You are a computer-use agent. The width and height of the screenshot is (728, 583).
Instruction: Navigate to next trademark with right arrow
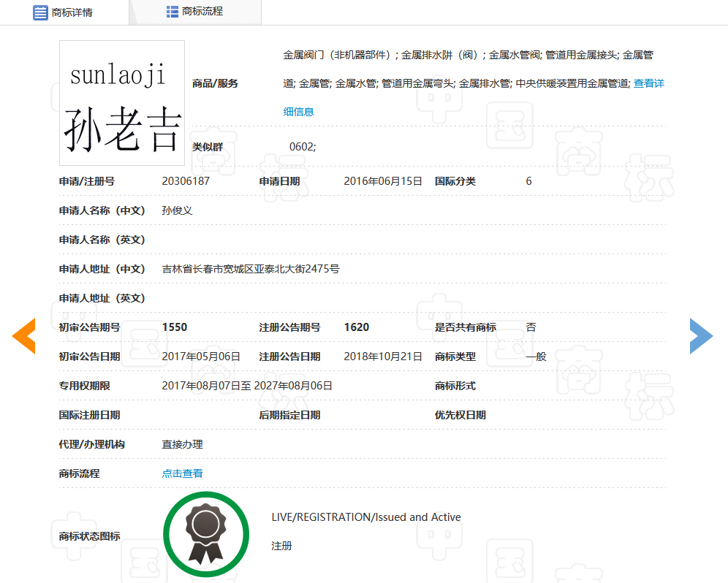tap(702, 336)
